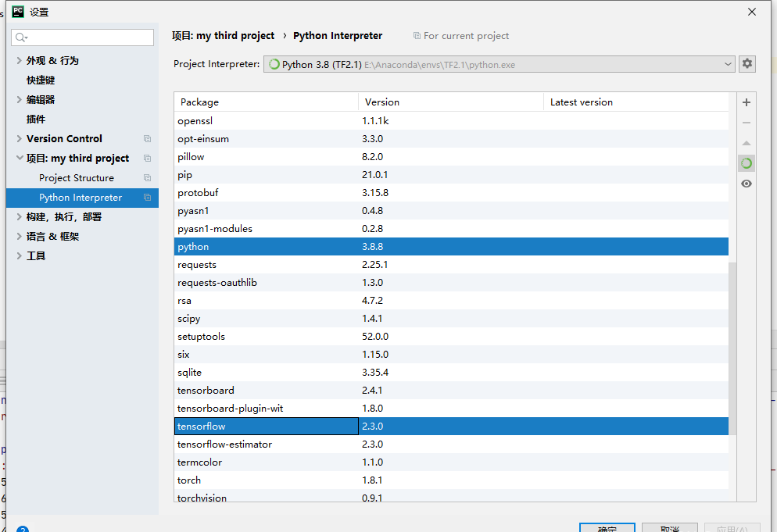Click the uninstall package minus icon

pyautogui.click(x=747, y=123)
